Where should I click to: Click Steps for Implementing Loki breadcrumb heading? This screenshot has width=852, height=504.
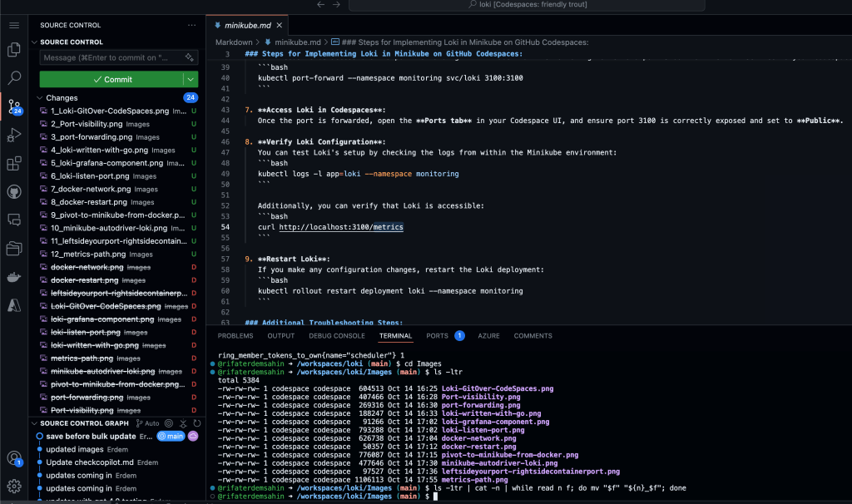(459, 42)
